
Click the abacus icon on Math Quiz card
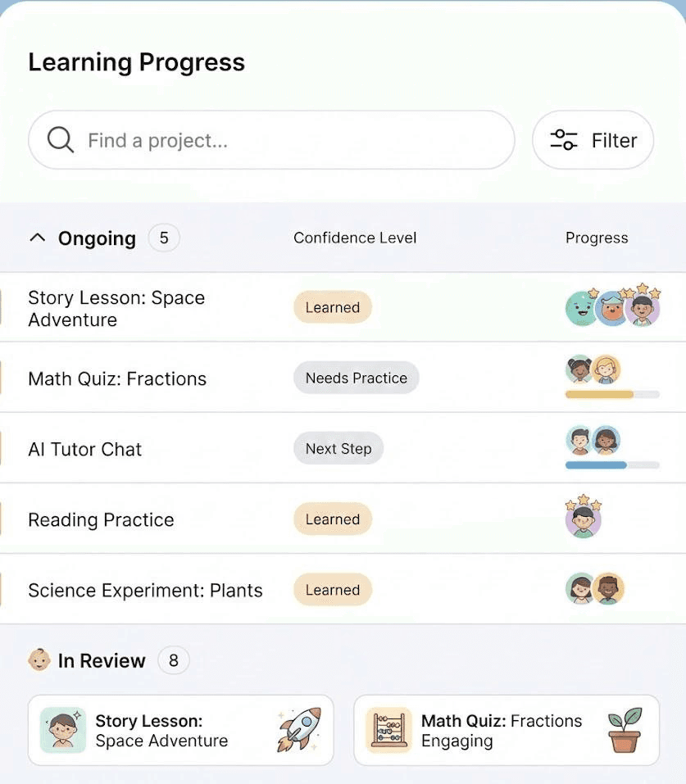pos(389,729)
